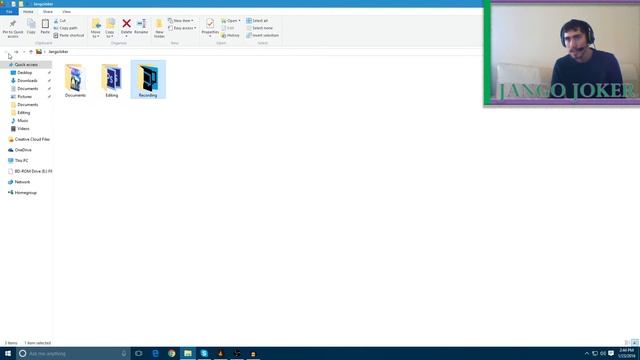Click Jangojoker in the address bar

click(58, 52)
